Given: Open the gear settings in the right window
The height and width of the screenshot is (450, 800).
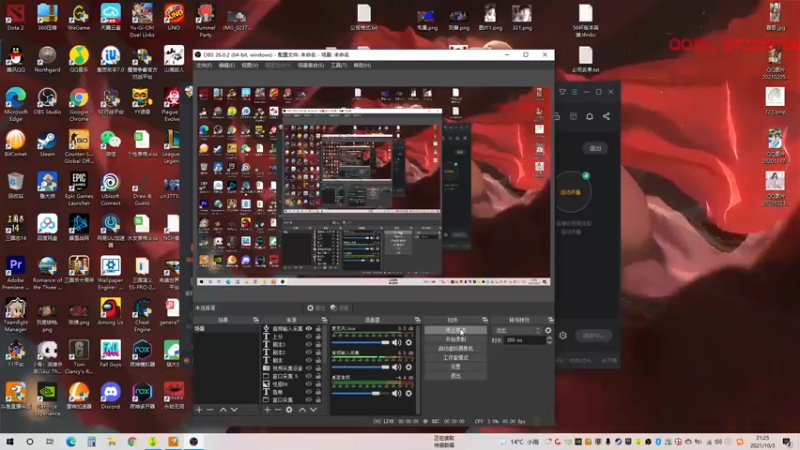Looking at the screenshot, I should [x=563, y=336].
